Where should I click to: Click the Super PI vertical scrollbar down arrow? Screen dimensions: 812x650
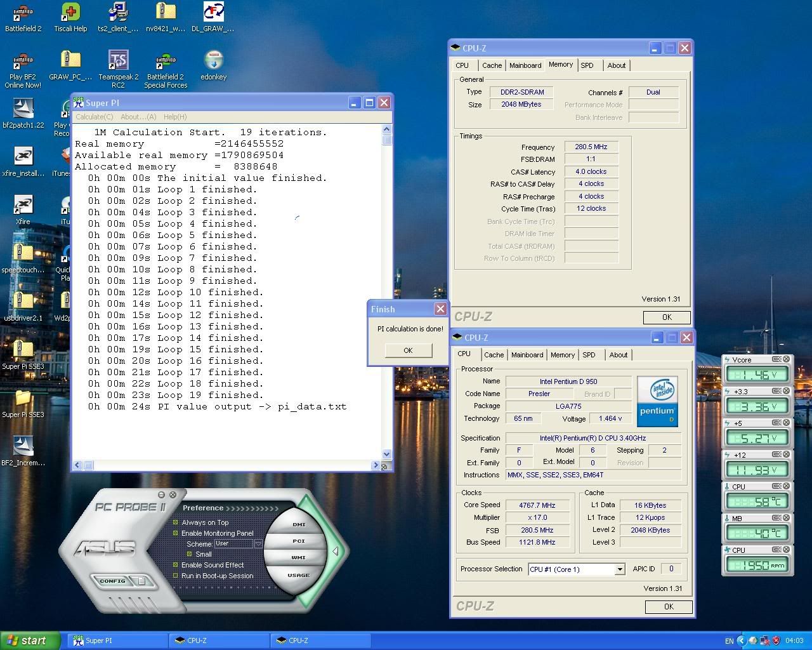click(387, 454)
